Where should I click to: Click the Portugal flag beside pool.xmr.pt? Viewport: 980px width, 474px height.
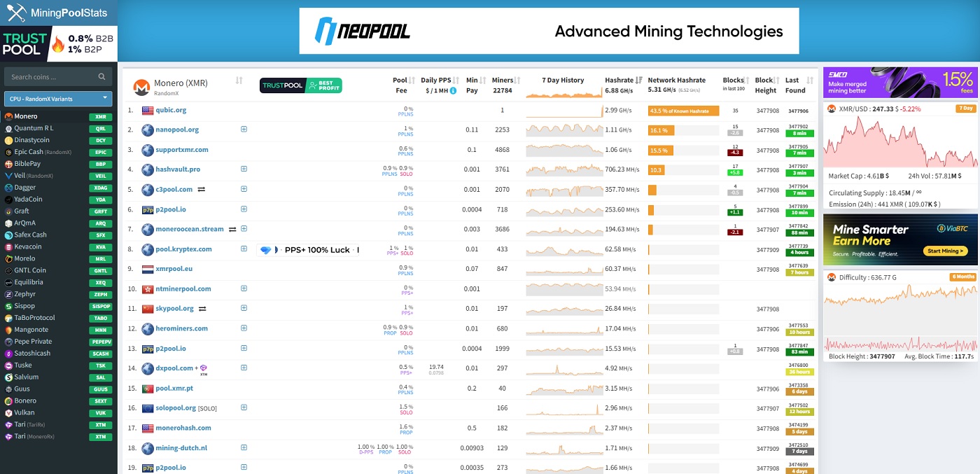click(148, 389)
